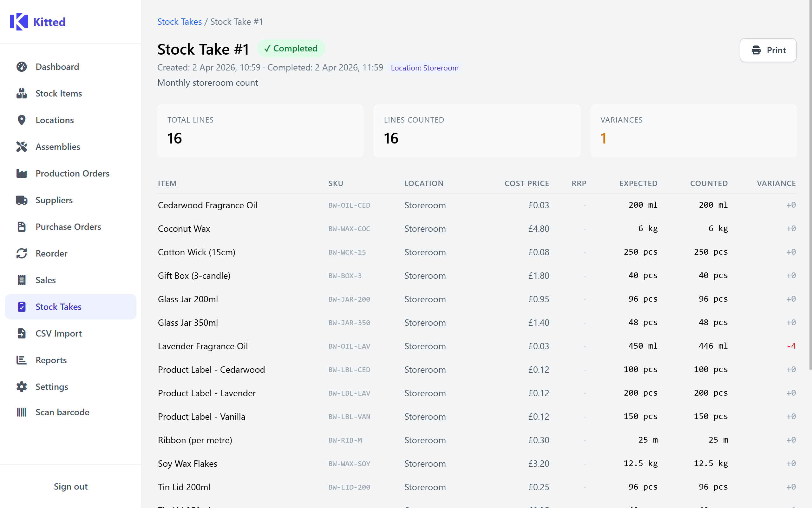Click the Sign out button
Image resolution: width=812 pixels, height=508 pixels.
(x=71, y=486)
